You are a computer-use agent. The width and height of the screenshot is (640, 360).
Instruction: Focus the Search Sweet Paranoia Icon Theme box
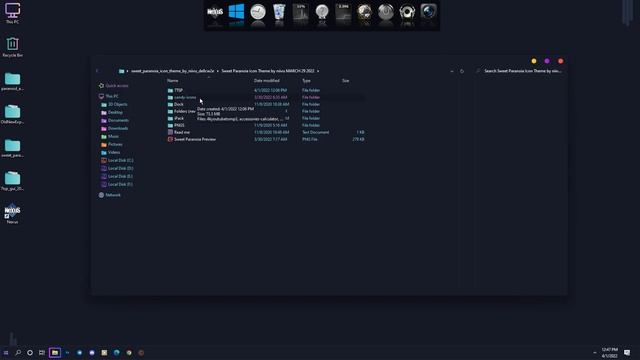pyautogui.click(x=521, y=71)
